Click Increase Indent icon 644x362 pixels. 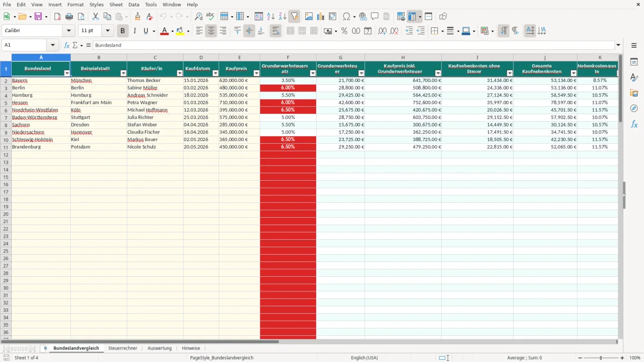click(x=409, y=31)
